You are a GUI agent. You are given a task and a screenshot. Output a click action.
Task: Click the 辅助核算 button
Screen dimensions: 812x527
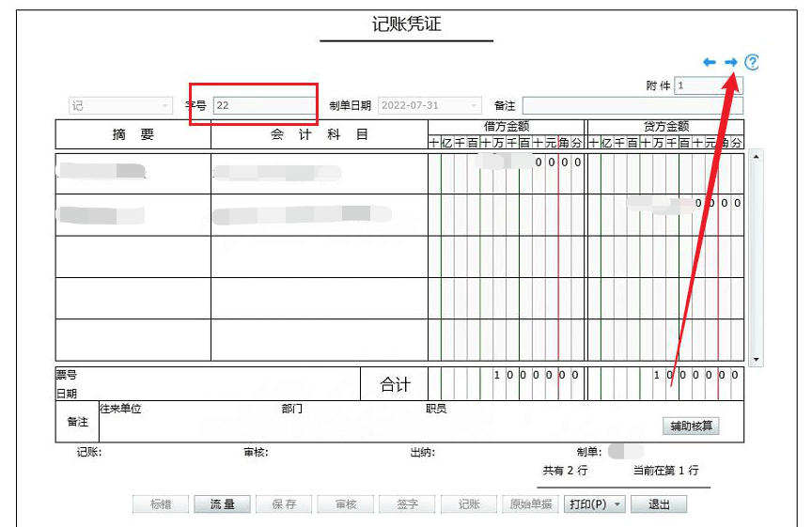coord(691,426)
